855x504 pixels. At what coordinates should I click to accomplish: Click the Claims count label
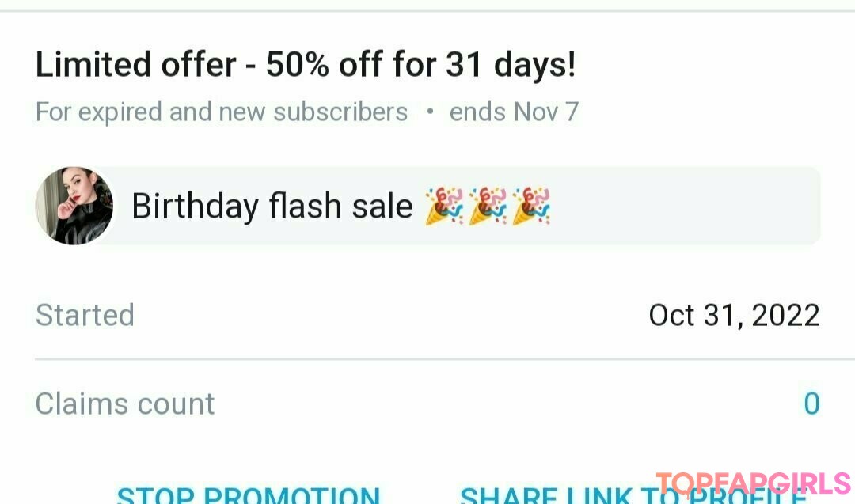pyautogui.click(x=125, y=404)
